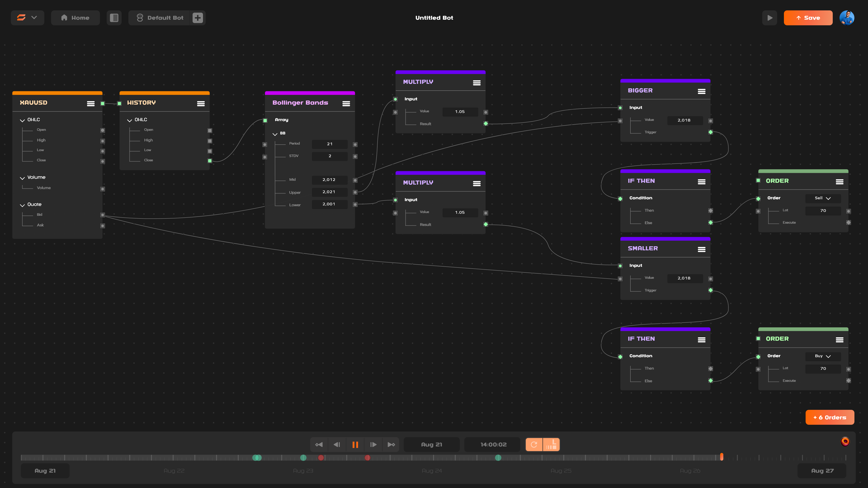Collapse the BB section in Bollinger Bands
Screen dimensions: 868x488
pos(275,134)
